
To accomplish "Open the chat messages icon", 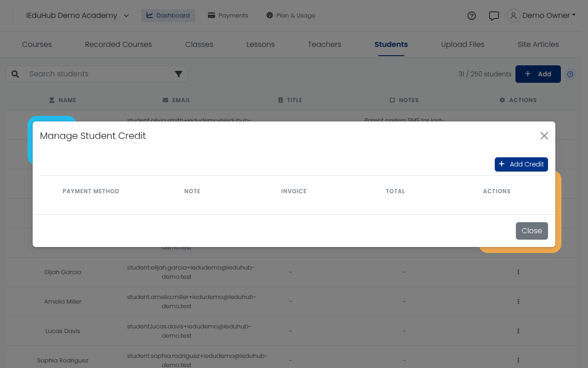I will tap(494, 16).
